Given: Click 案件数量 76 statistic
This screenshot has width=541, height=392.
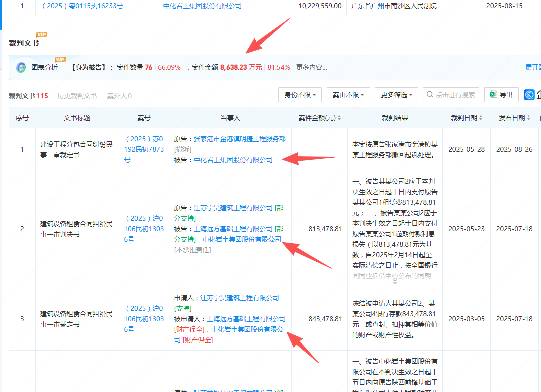Looking at the screenshot, I should 134,67.
